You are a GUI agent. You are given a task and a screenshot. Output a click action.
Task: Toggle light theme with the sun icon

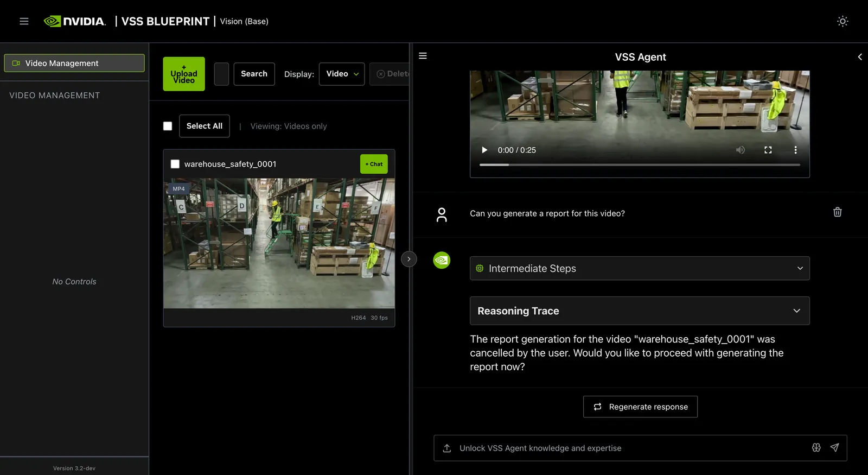point(843,21)
